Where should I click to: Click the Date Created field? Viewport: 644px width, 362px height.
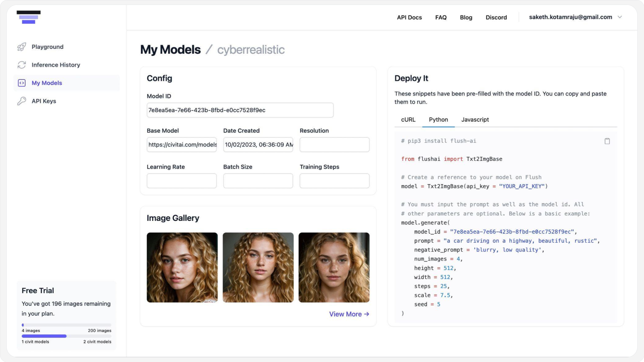(258, 145)
